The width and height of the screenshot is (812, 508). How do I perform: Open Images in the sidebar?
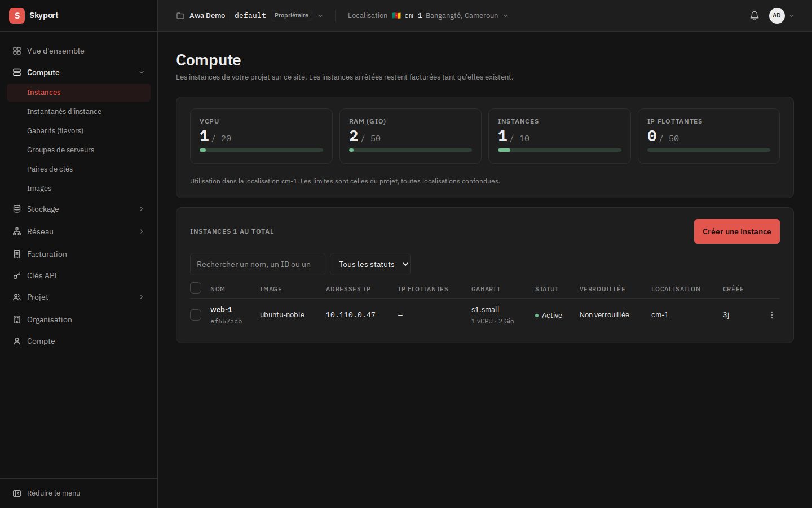coord(78,189)
